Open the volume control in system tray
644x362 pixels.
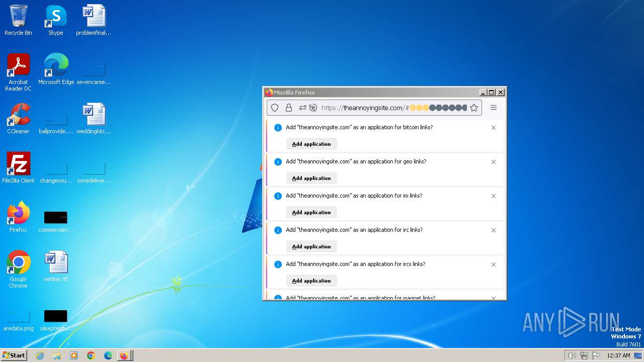click(572, 355)
